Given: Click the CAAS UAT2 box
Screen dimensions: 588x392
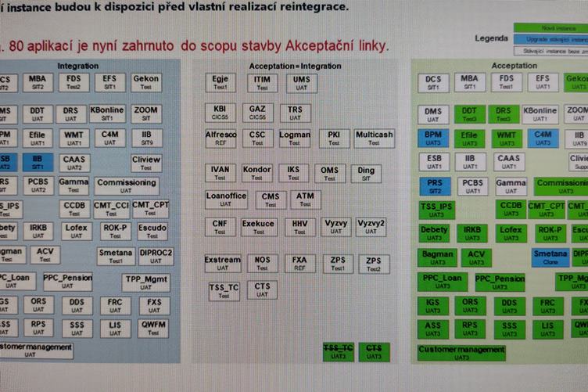Looking at the screenshot, I should coord(74,164).
